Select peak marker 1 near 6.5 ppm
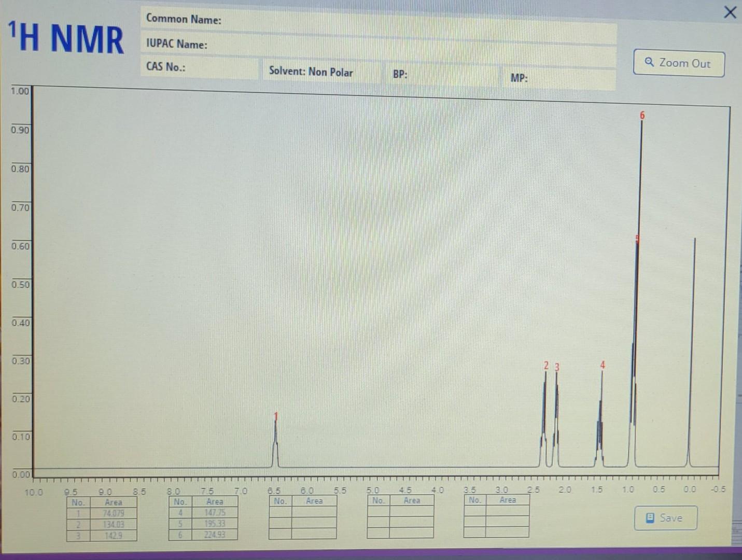This screenshot has width=742, height=560. coord(275,416)
